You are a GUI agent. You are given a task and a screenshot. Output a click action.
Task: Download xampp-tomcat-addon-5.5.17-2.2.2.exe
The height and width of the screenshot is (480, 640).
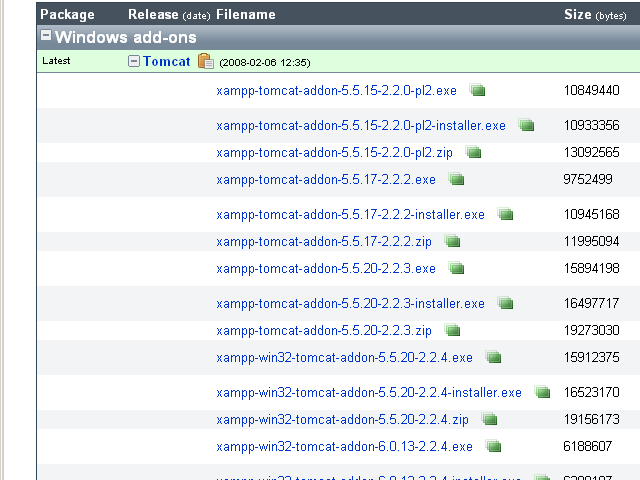click(326, 180)
